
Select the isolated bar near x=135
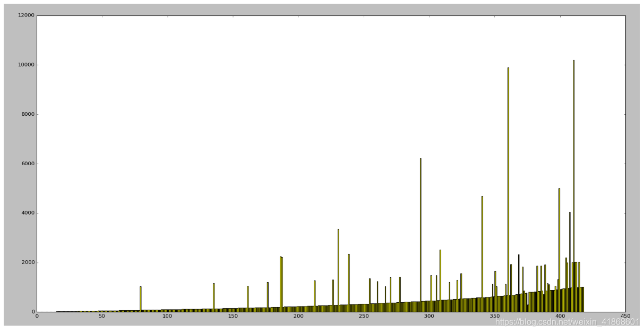[x=214, y=297]
